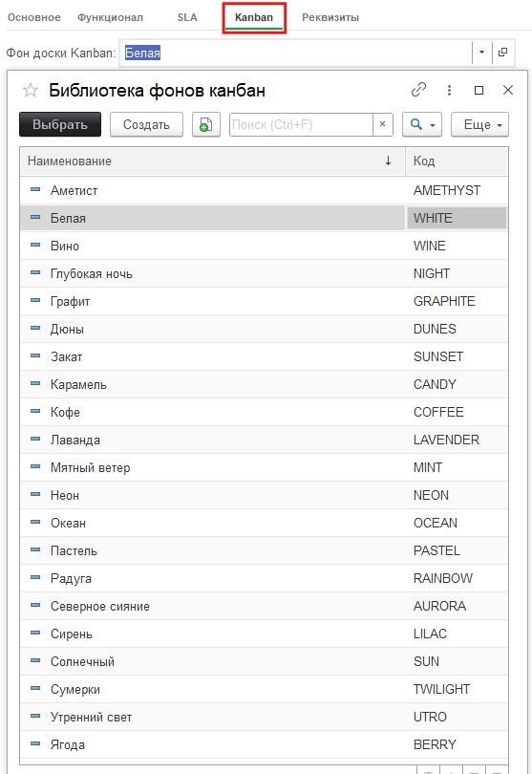Screen dimensions: 532x774
Task: Click Фон доски Kanban input field
Action: pyautogui.click(x=296, y=53)
